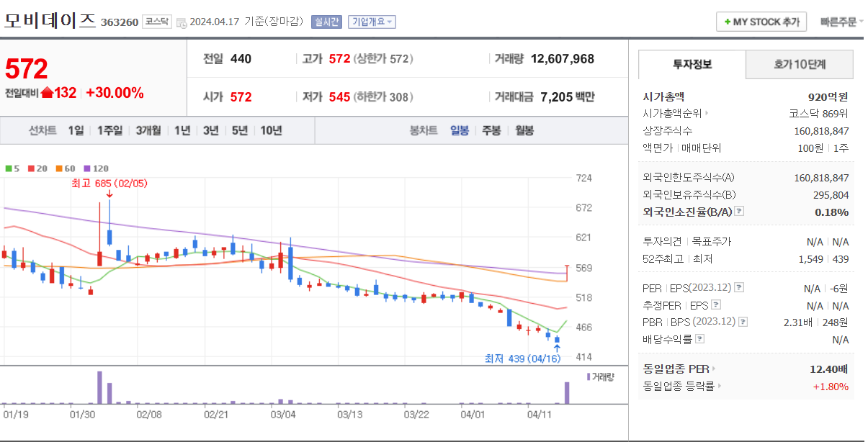
Task: Click red 20-day moving average legend
Action: tap(37, 168)
